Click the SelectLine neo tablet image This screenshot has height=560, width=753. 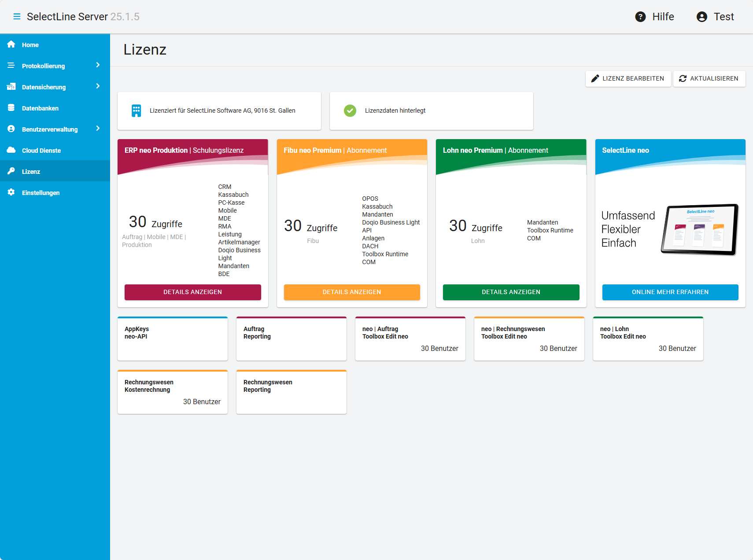tap(700, 229)
